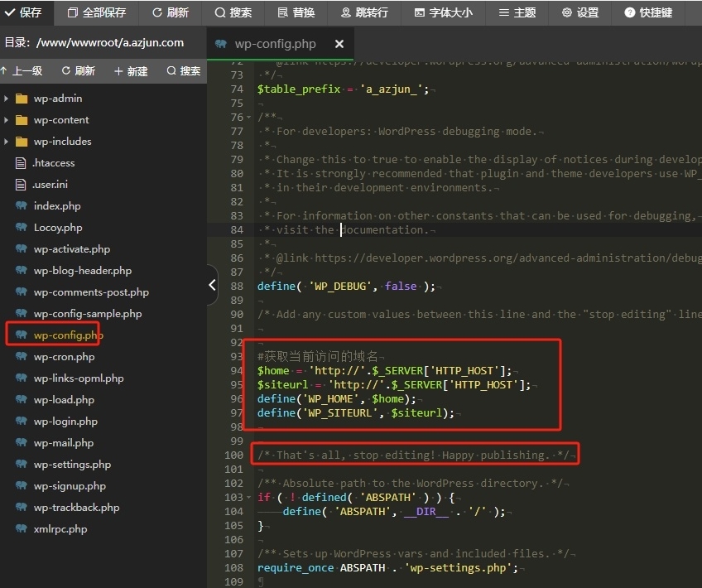This screenshot has height=588, width=702.
Task: Click the WP_DEBUG define line
Action: (346, 287)
